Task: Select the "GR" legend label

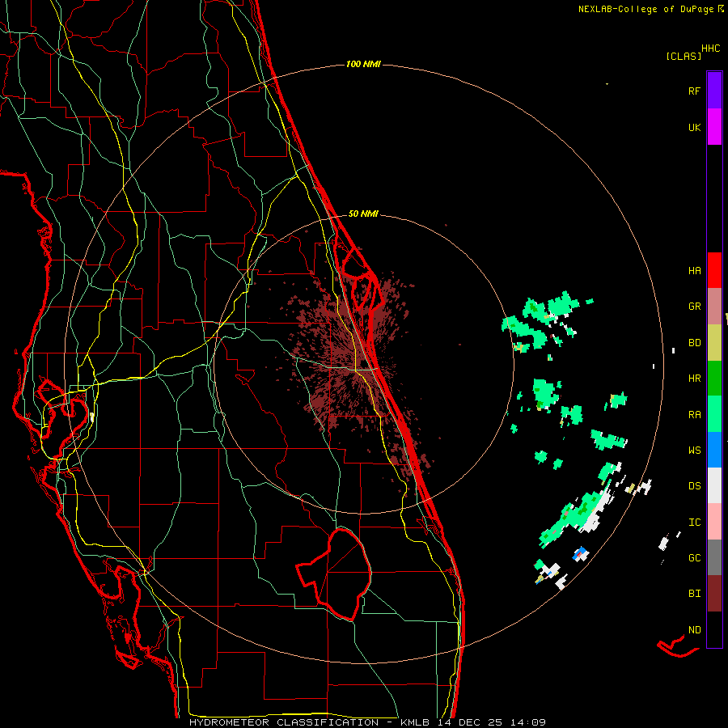Action: tap(694, 307)
